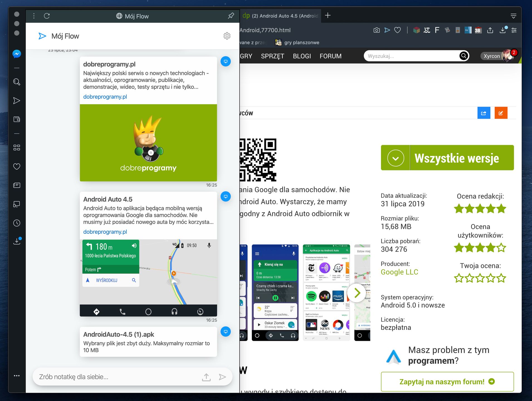Open dobreprogramy.pl link in Android Auto card

(105, 232)
